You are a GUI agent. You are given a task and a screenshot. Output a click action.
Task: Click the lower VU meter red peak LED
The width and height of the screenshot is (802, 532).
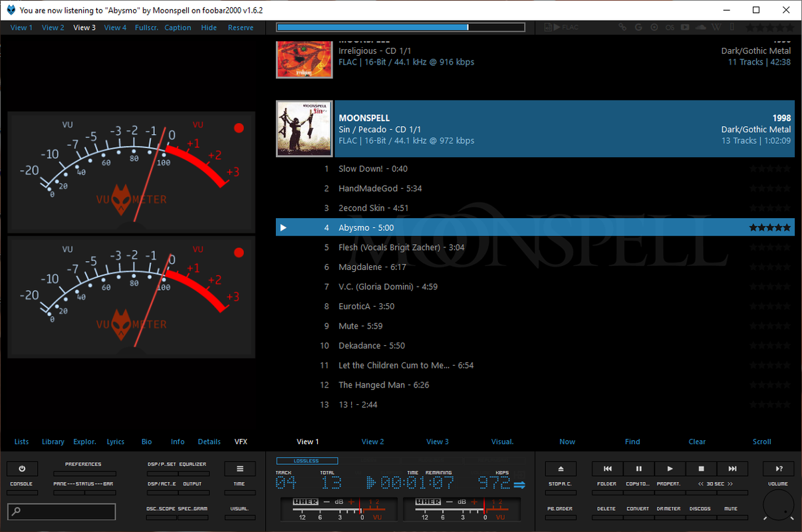pyautogui.click(x=239, y=253)
